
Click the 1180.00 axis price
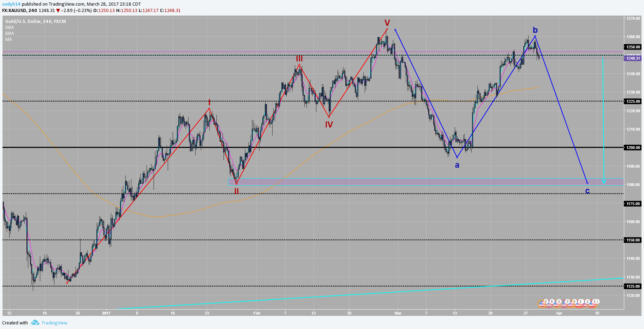[x=633, y=185]
